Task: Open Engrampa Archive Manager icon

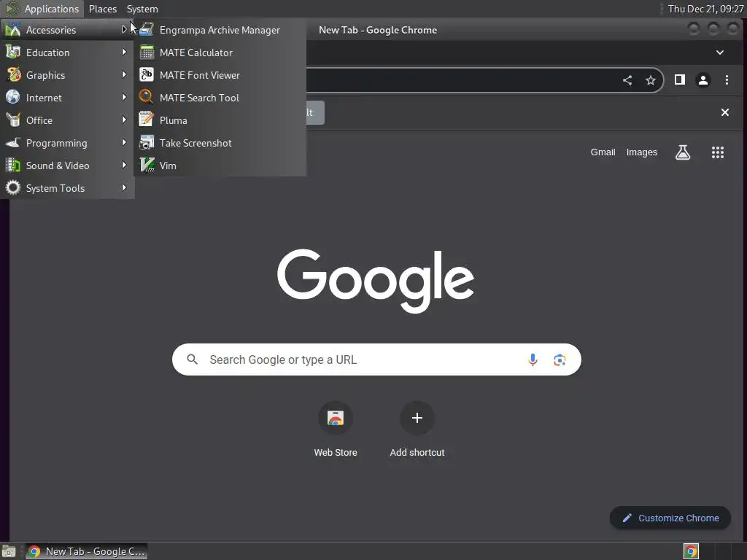Action: pyautogui.click(x=146, y=29)
